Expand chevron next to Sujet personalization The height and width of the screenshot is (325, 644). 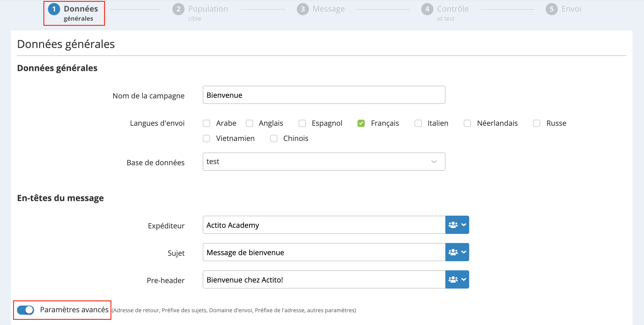pos(464,252)
